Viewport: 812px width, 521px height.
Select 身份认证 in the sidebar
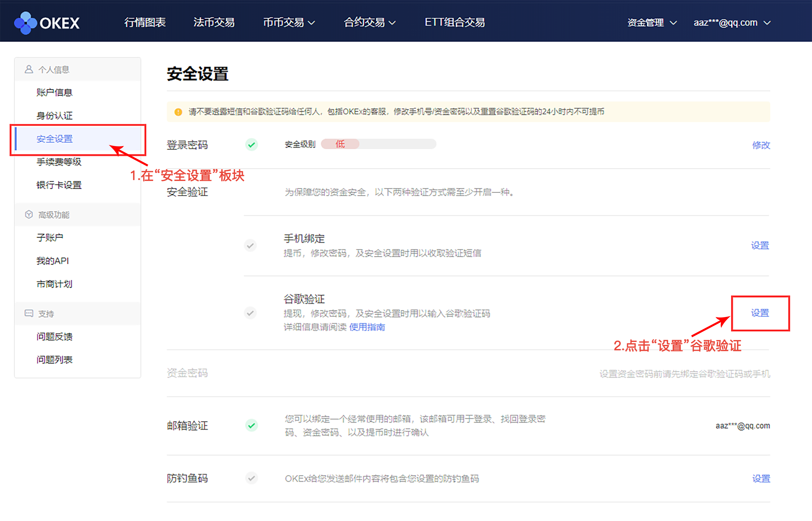tap(55, 116)
